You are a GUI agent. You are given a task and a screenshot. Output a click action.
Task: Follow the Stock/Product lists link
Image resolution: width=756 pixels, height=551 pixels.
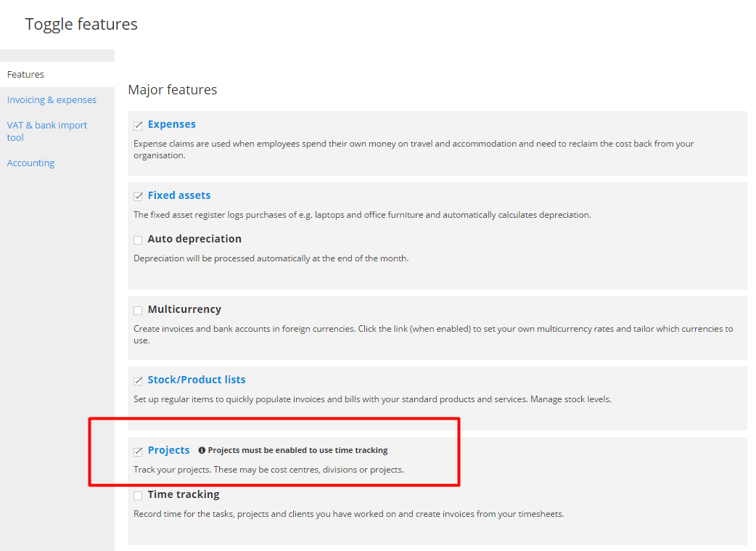tap(196, 380)
